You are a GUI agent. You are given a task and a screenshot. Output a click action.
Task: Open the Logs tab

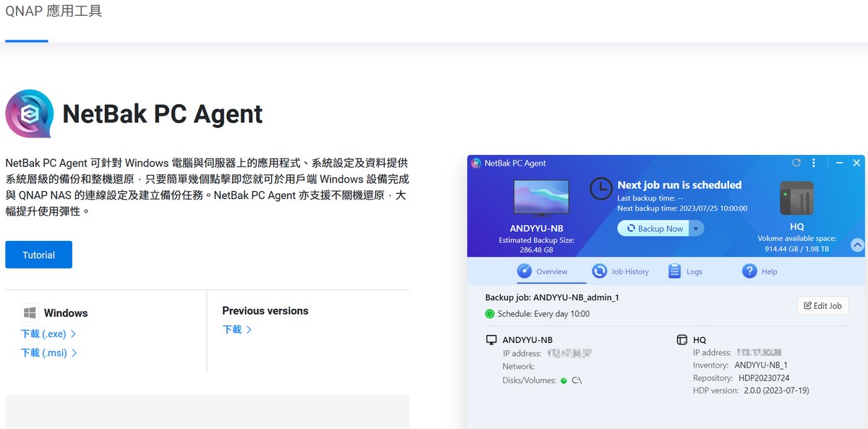[x=685, y=271]
